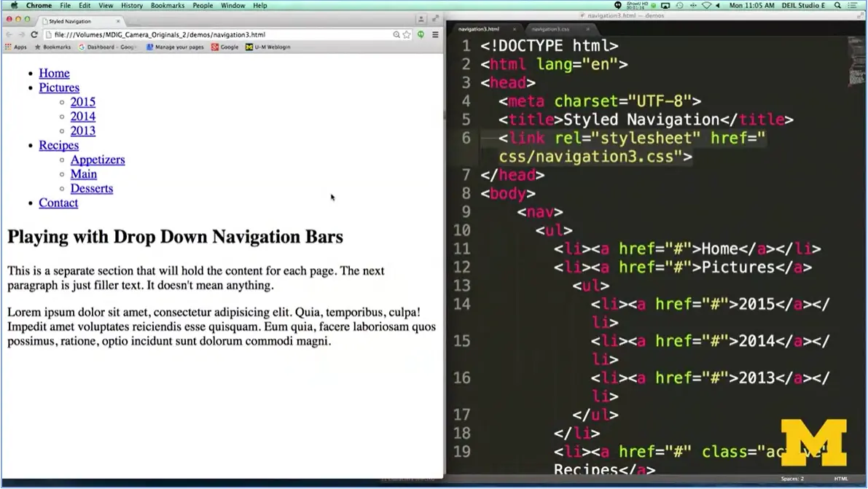
Task: Open the Apps shortcut in bookmarks bar
Action: tap(16, 47)
